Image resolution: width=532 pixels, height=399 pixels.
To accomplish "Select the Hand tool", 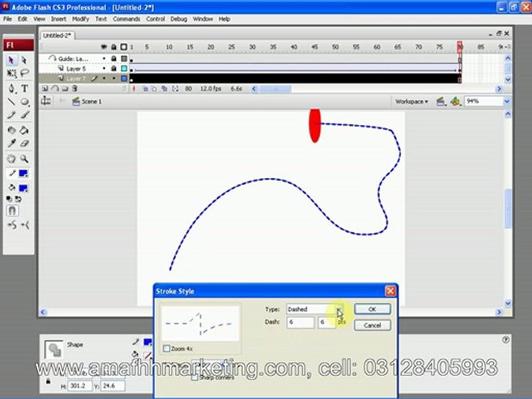I will [x=11, y=158].
